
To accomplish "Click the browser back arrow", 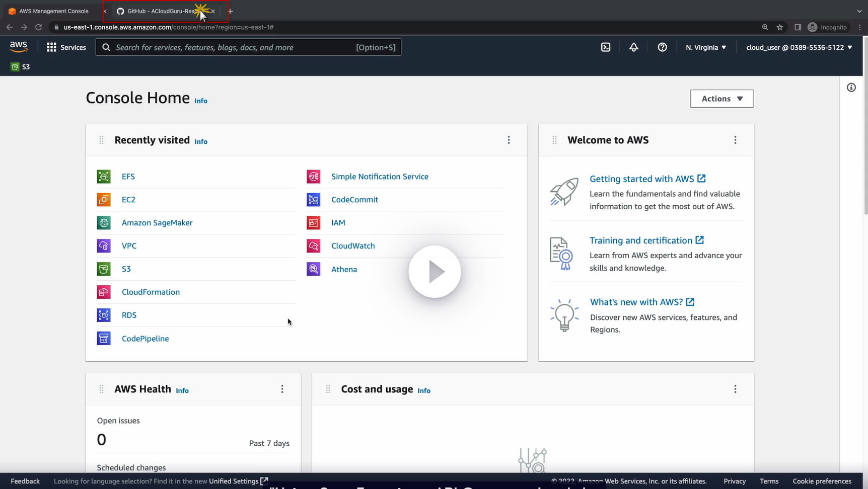I will tap(10, 27).
